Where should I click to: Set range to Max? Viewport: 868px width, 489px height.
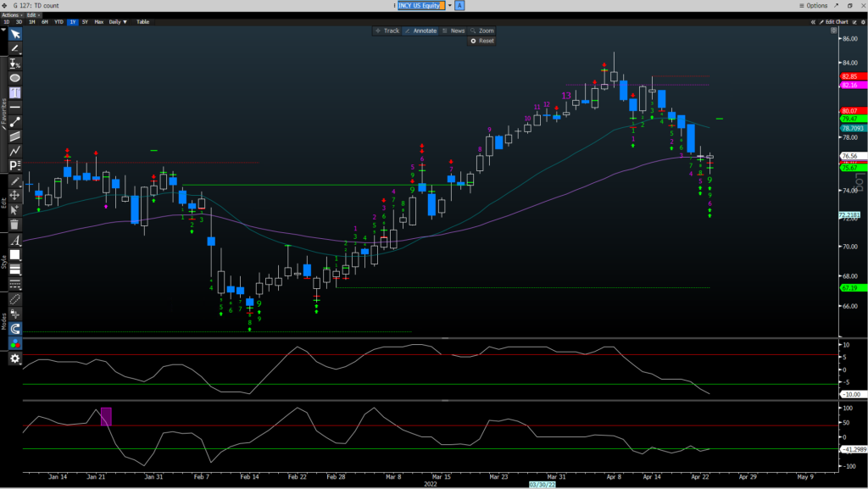[x=99, y=22]
